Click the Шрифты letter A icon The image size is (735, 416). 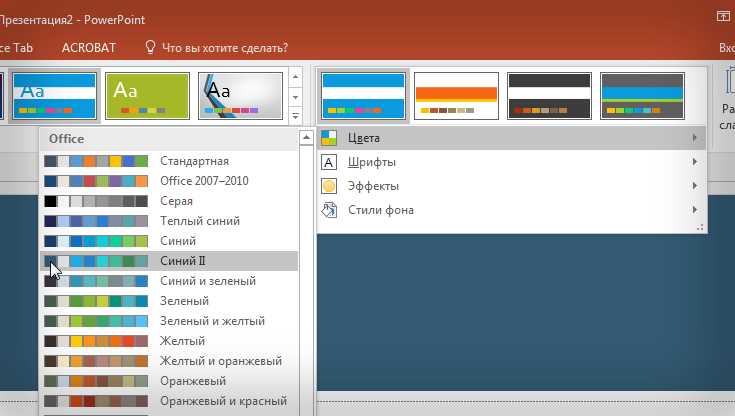[329, 162]
